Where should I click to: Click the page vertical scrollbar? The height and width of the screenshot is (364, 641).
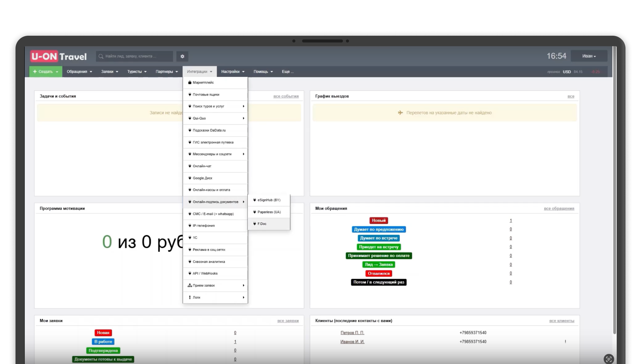point(614,189)
